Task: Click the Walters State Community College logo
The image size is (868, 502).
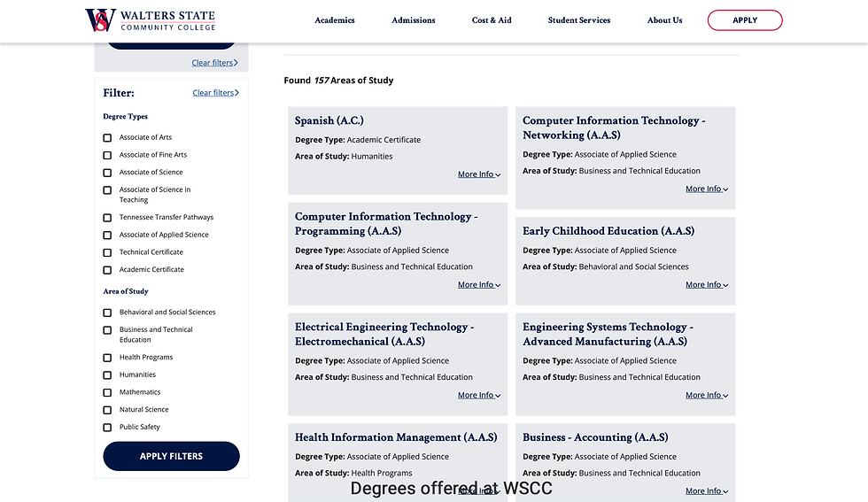Action: coord(150,20)
